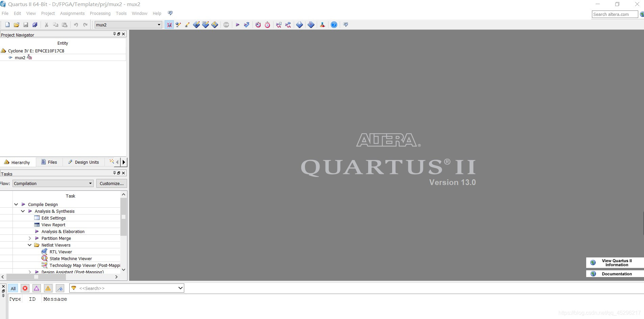
Task: Close the Project Navigator panel
Action: pos(123,34)
